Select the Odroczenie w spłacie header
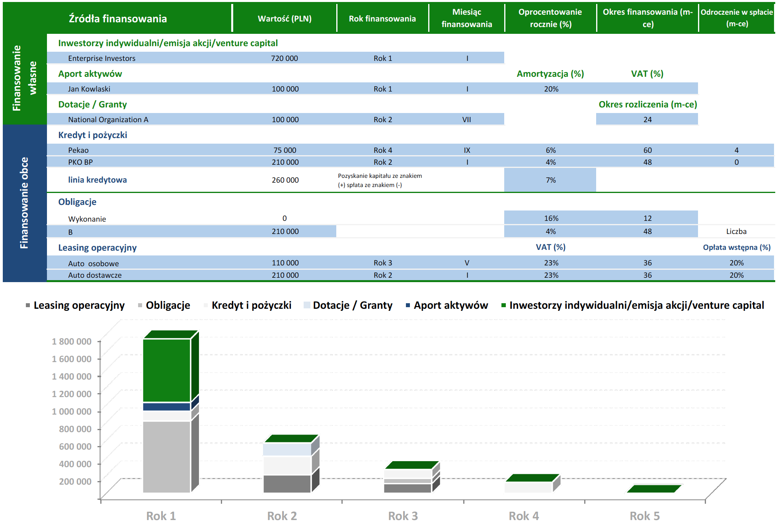The width and height of the screenshot is (780, 532). pos(737,18)
